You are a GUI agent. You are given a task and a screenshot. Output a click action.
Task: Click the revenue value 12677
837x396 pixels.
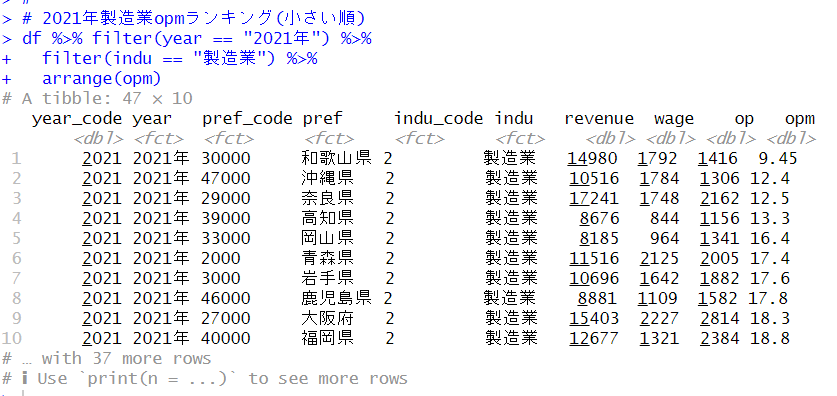click(x=594, y=338)
